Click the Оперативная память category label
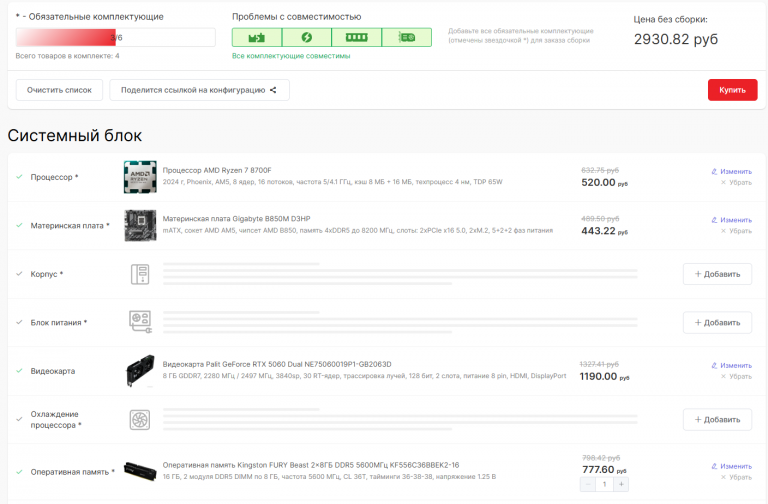This screenshot has width=768, height=504. point(72,472)
